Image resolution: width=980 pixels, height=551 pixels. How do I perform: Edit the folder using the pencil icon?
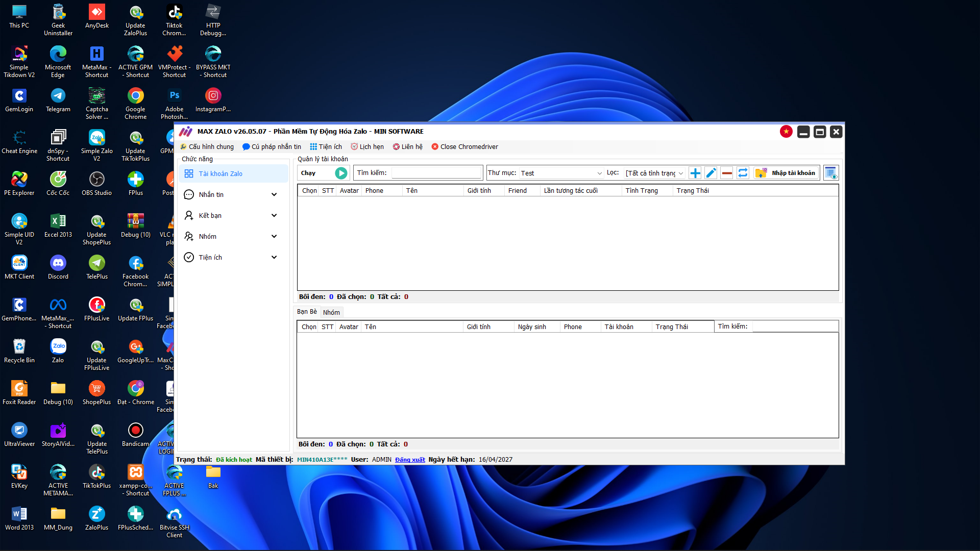pos(711,173)
